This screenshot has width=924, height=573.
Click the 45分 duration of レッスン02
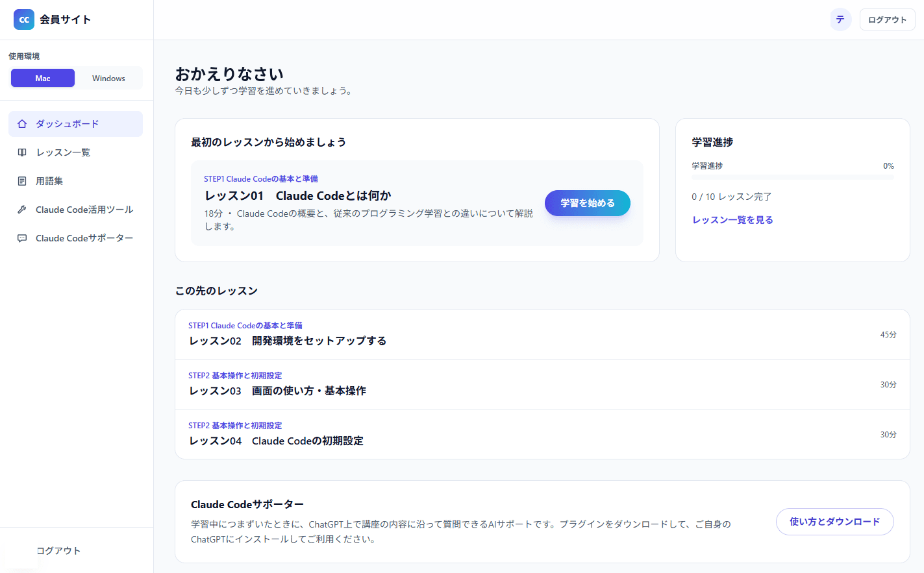(x=888, y=335)
